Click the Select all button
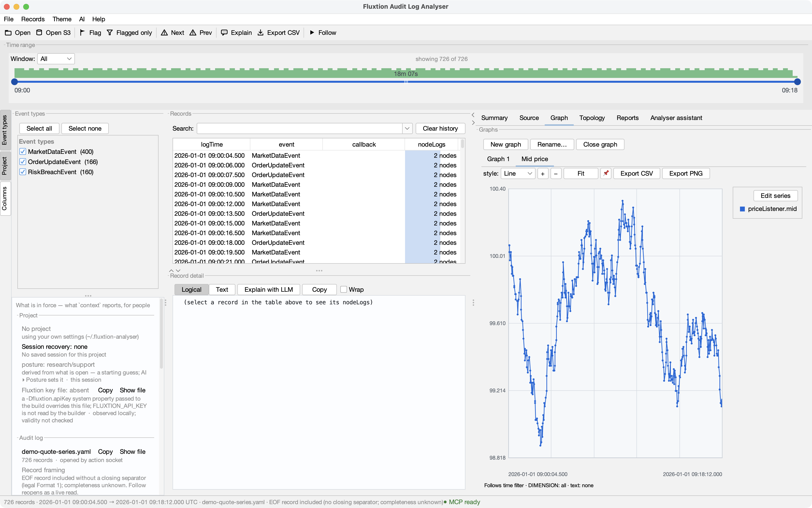Screen dimensions: 812x508 tap(39, 128)
